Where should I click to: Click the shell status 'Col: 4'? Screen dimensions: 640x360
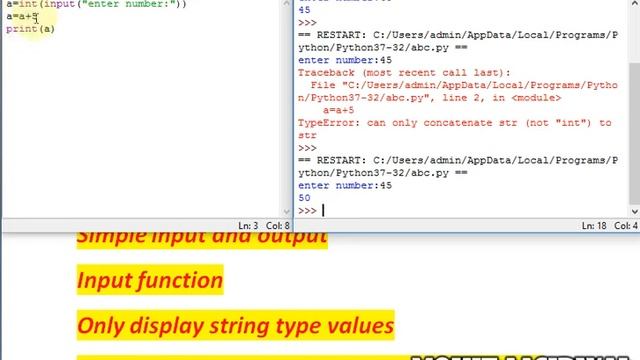pos(626,226)
